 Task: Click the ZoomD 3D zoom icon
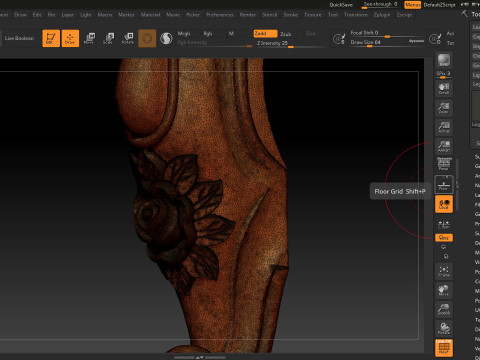click(444, 309)
